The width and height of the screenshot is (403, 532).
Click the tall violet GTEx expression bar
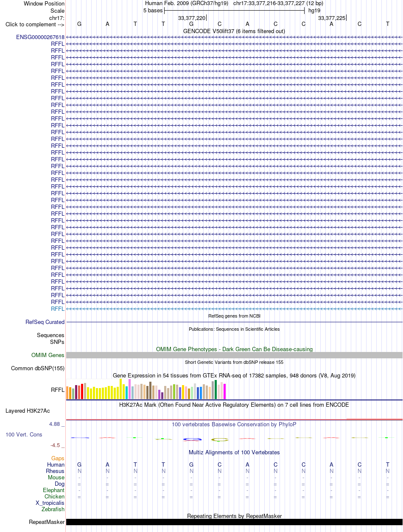click(x=130, y=389)
